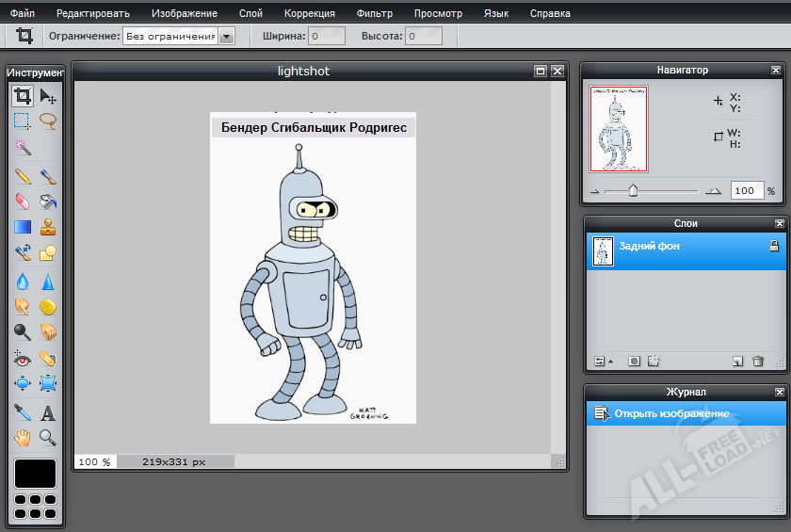
Task: Expand the Коррекция menu
Action: click(309, 14)
